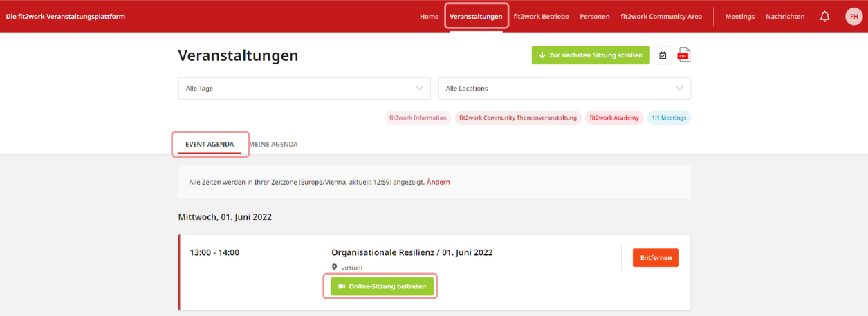Screen dimensions: 868x316
Task: Filter by fit2work Academy tag
Action: tap(614, 118)
